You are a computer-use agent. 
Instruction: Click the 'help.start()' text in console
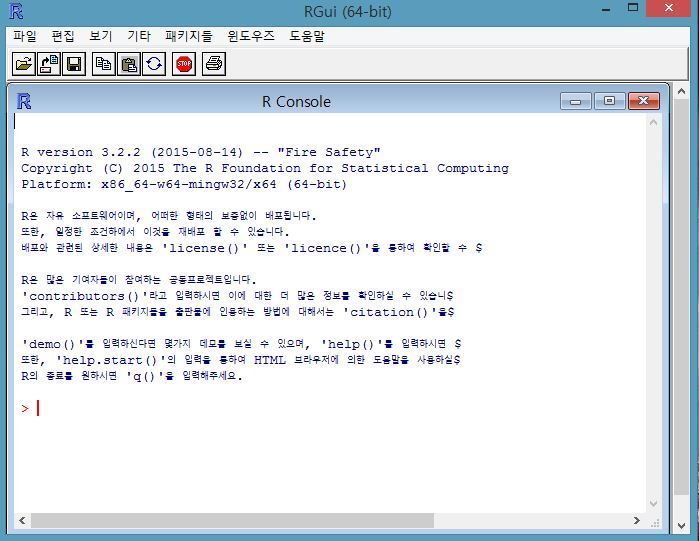pos(111,361)
